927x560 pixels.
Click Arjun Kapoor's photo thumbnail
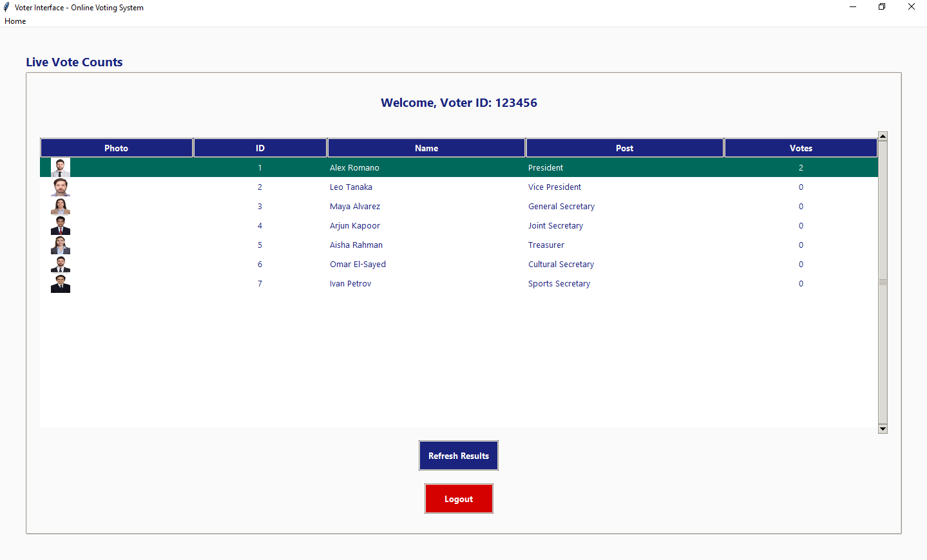point(60,226)
